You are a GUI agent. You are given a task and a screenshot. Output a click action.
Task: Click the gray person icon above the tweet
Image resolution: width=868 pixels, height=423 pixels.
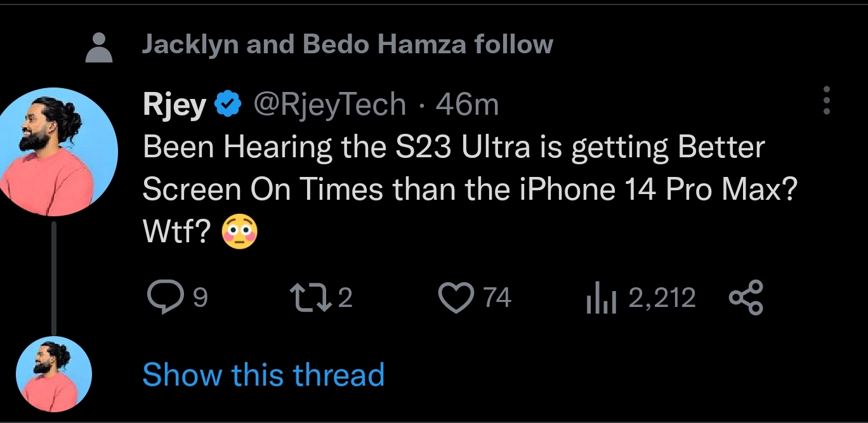(x=99, y=48)
